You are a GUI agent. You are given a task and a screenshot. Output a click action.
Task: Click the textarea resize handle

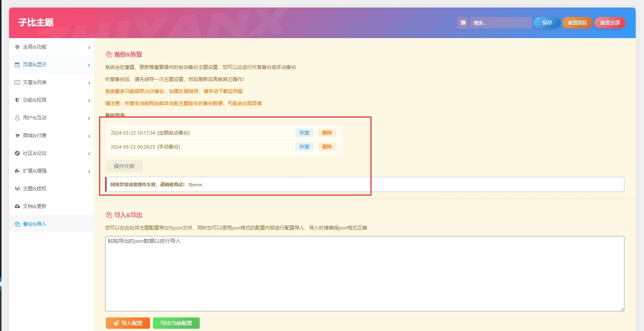[x=622, y=309]
